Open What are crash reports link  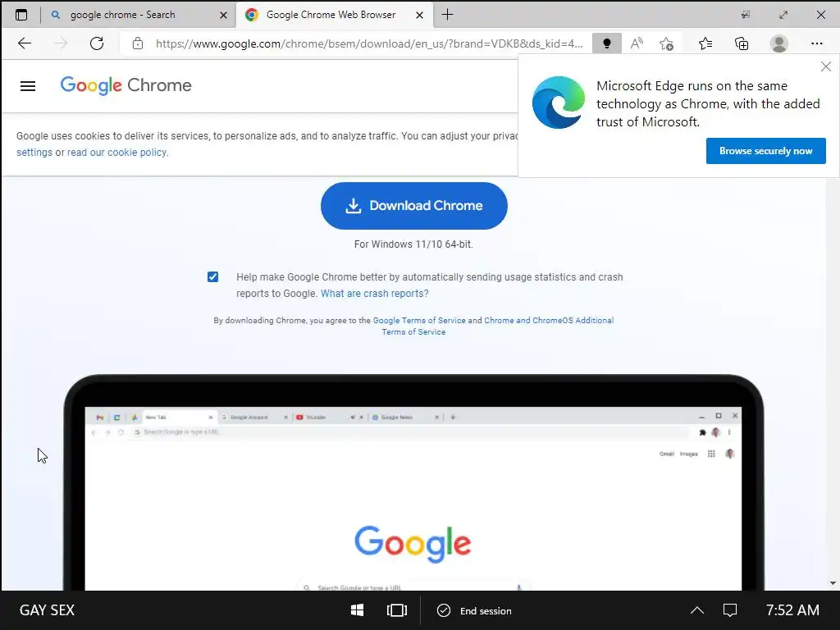click(x=374, y=294)
